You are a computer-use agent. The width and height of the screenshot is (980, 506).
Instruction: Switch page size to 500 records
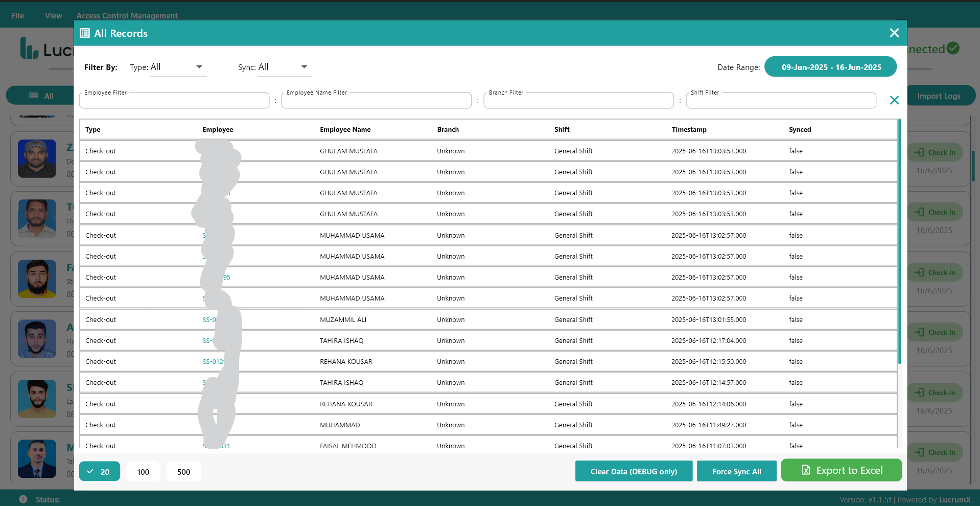(x=183, y=471)
